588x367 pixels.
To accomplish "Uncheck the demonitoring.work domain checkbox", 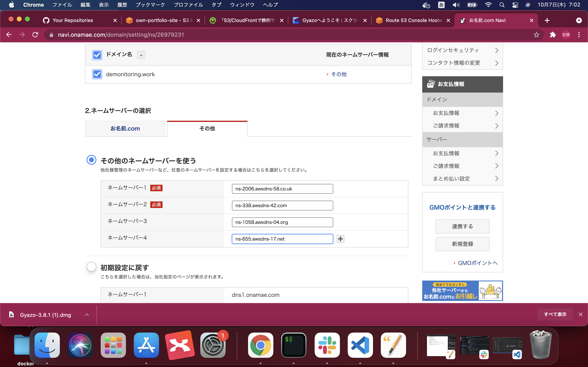I will pyautogui.click(x=97, y=74).
